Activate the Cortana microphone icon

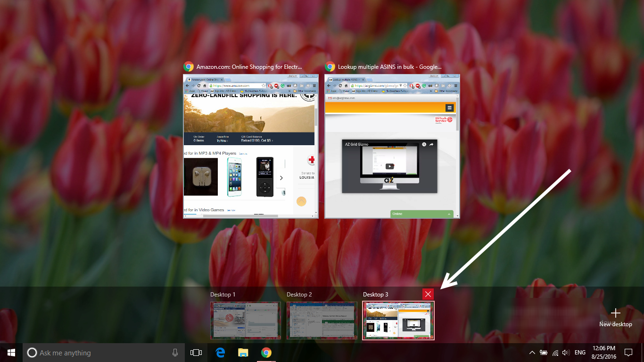[x=175, y=353]
